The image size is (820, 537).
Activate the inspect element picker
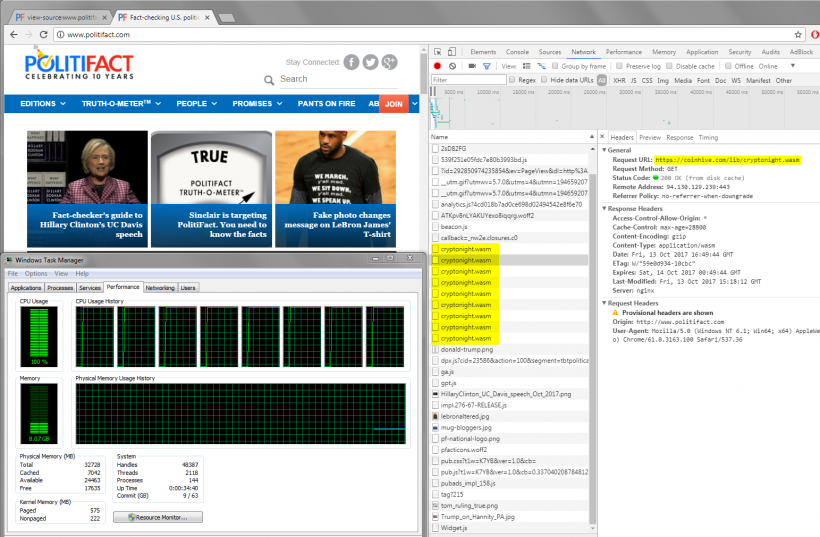437,51
